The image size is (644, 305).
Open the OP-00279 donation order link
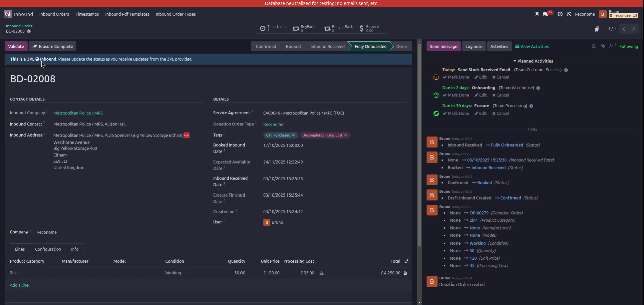[479, 213]
